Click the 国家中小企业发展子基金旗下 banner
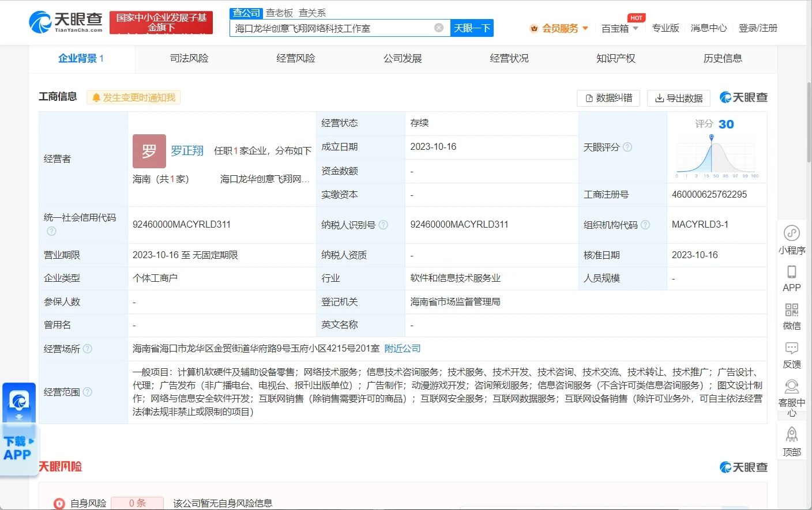The width and height of the screenshot is (812, 510). click(161, 22)
